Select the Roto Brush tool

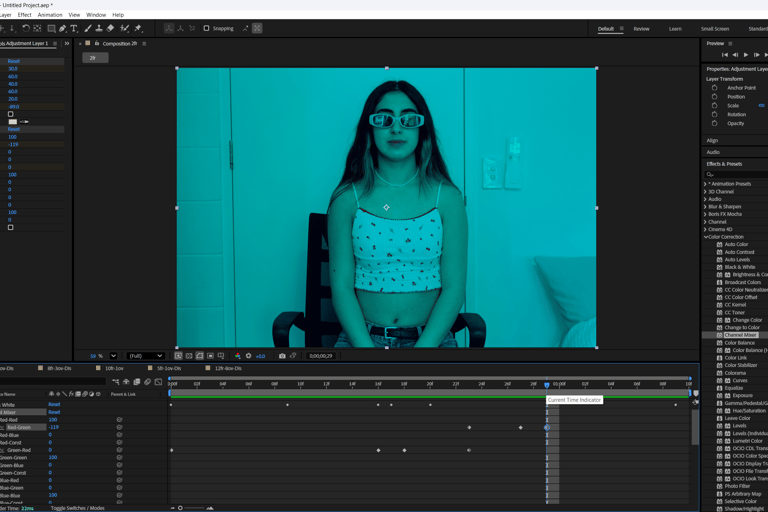pos(124,28)
